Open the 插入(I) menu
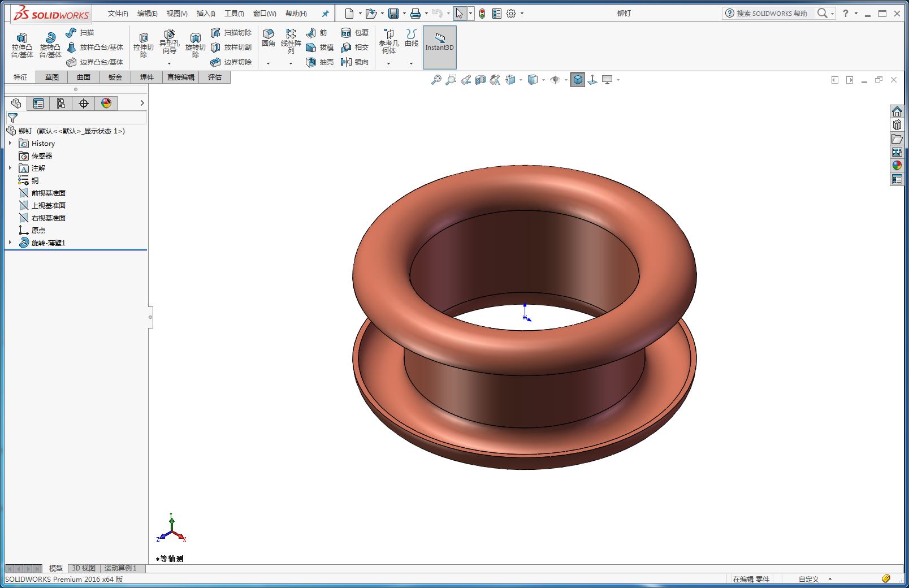 pyautogui.click(x=206, y=14)
